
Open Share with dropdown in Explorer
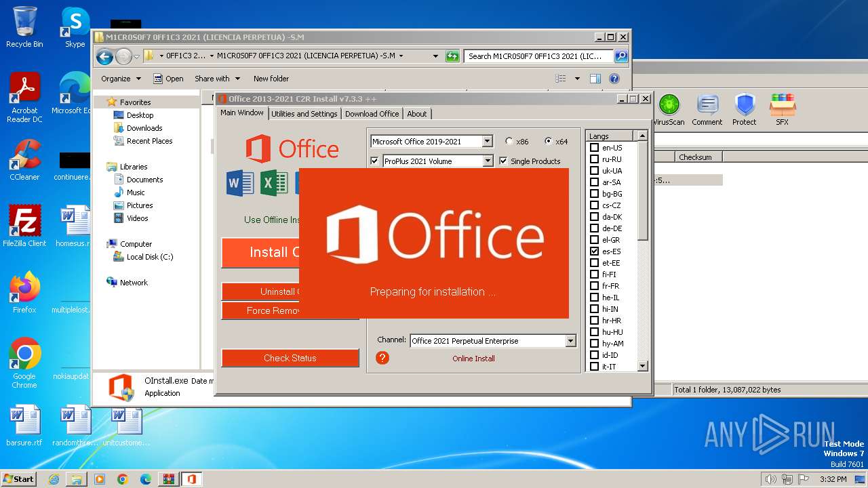[x=217, y=79]
